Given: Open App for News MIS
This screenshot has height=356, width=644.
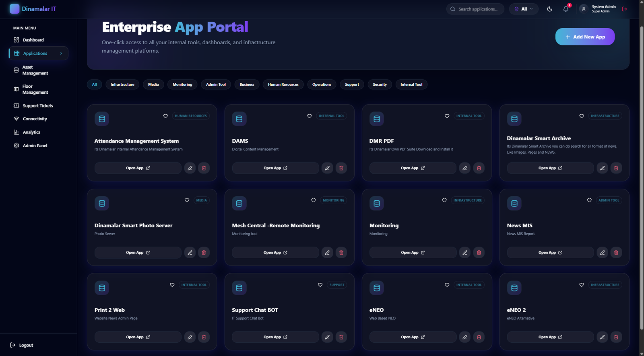Looking at the screenshot, I should 550,253.
